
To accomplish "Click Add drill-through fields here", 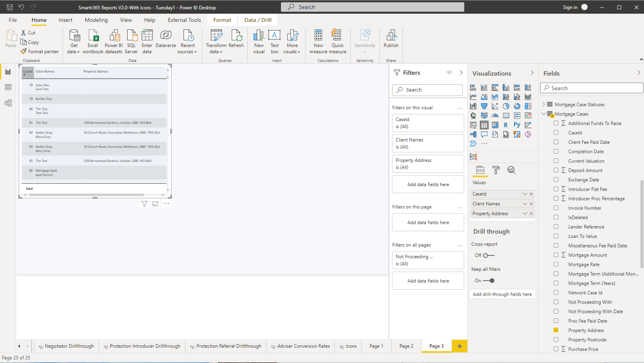I will [502, 295].
